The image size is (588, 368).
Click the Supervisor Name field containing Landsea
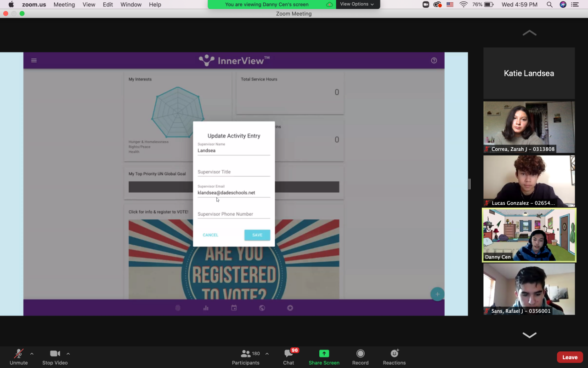(234, 150)
